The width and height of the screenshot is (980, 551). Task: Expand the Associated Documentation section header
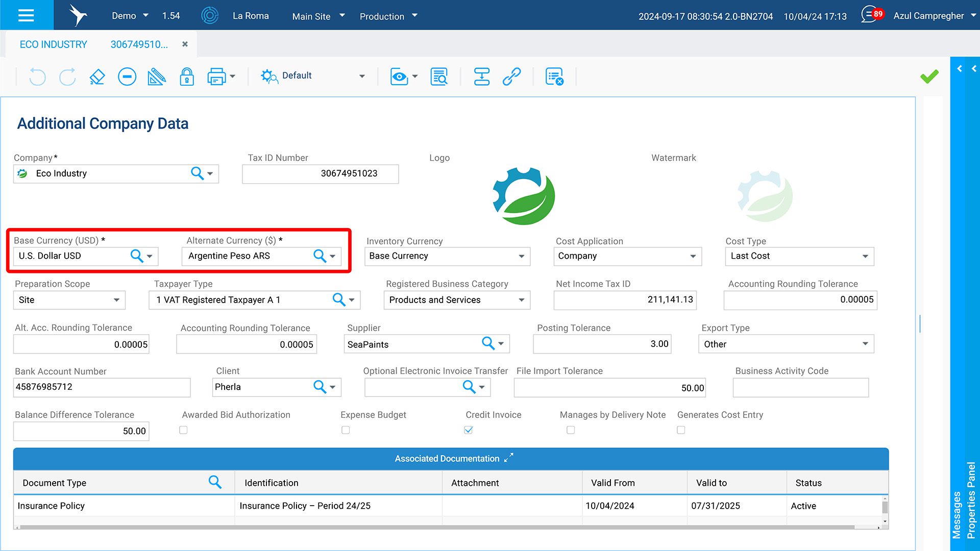[x=508, y=458]
